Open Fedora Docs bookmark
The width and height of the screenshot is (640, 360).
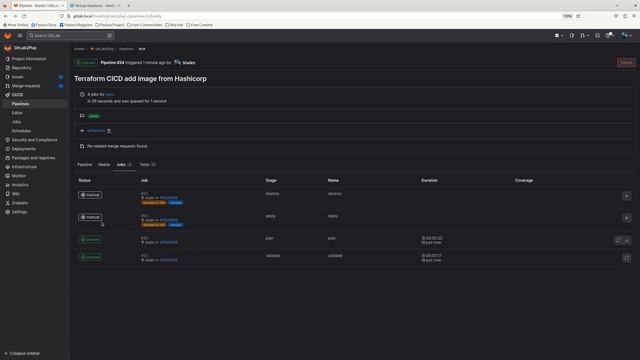pyautogui.click(x=44, y=25)
